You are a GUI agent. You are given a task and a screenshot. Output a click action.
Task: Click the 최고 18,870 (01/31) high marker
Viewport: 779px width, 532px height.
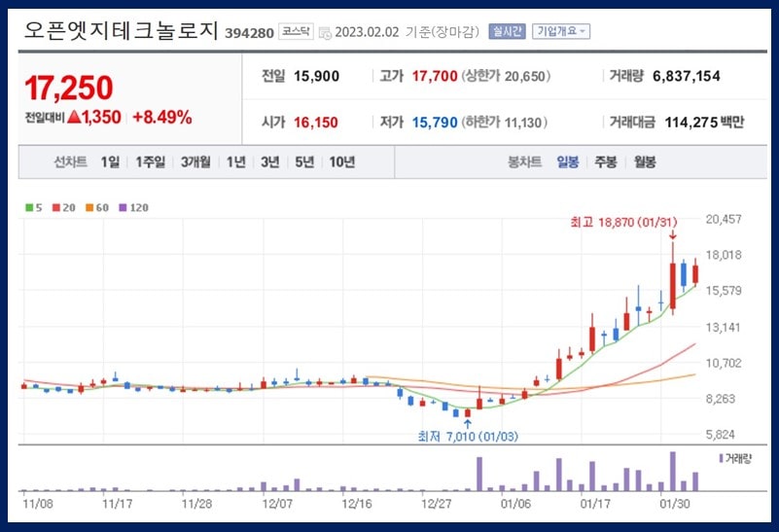pos(623,222)
